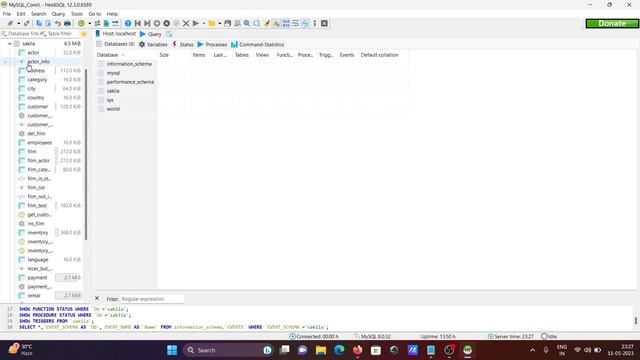Click the Execute SQL play icon
The width and height of the screenshot is (640, 360).
click(196, 23)
